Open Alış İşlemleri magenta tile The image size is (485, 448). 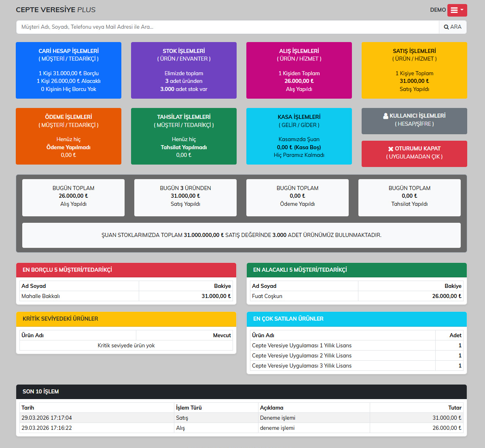(x=299, y=70)
